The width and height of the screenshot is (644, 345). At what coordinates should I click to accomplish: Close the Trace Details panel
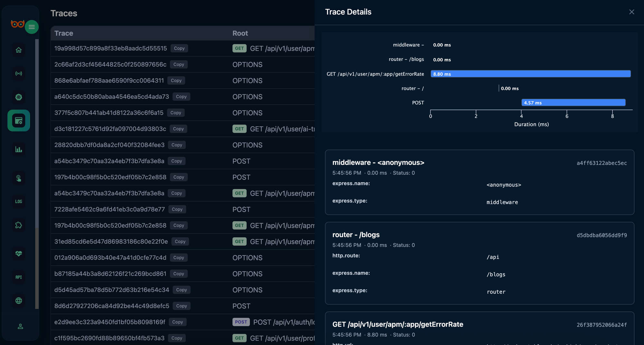[631, 12]
